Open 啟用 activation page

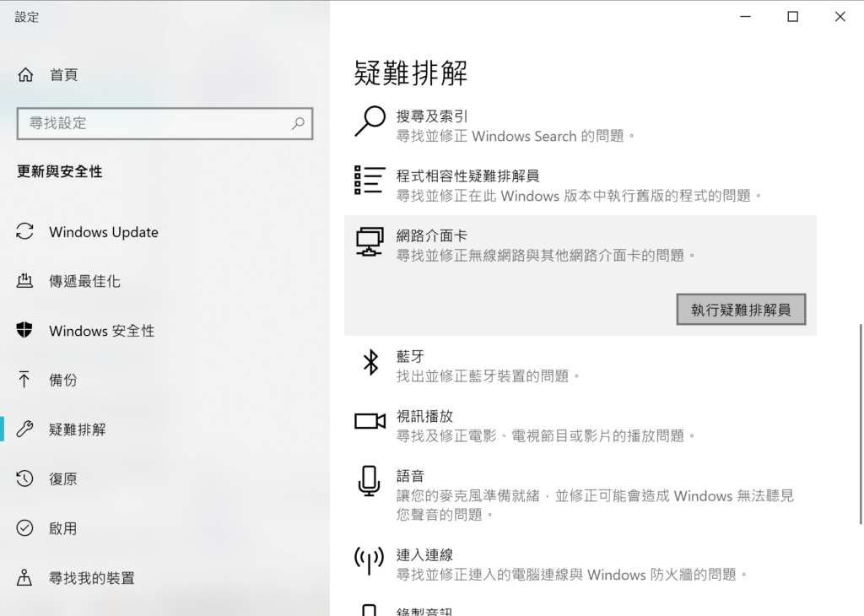point(63,528)
